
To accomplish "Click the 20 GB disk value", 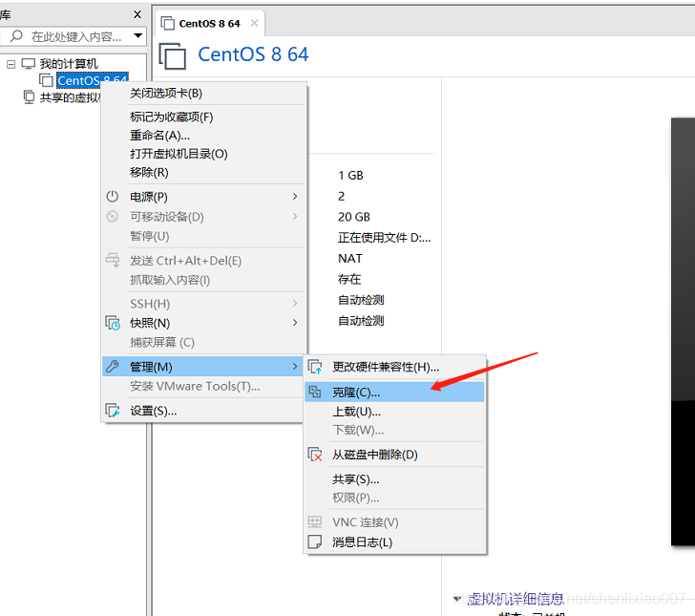I will (353, 217).
